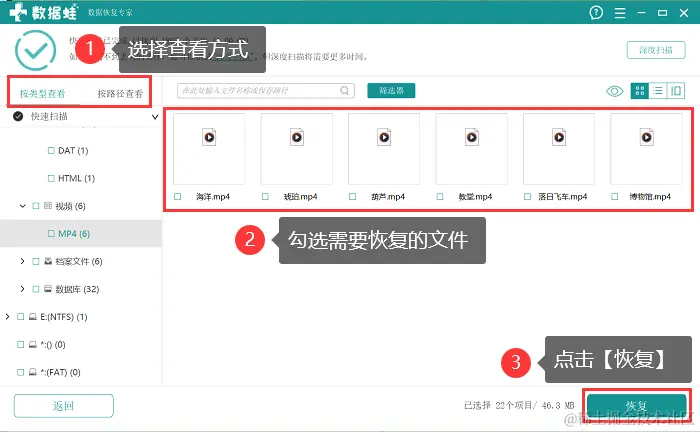The width and height of the screenshot is (700, 432).
Task: Tick the MP4 (6) checkbox
Action: tap(51, 233)
